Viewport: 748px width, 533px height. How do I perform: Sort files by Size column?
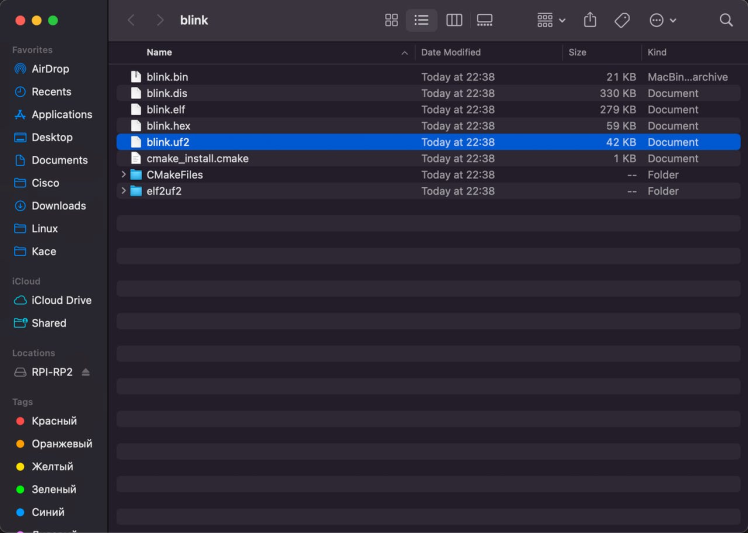pos(578,52)
